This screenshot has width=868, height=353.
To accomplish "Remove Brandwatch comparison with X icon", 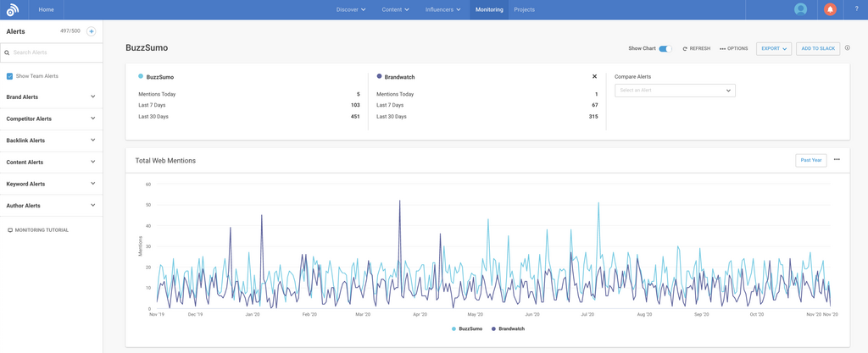I will click(594, 76).
